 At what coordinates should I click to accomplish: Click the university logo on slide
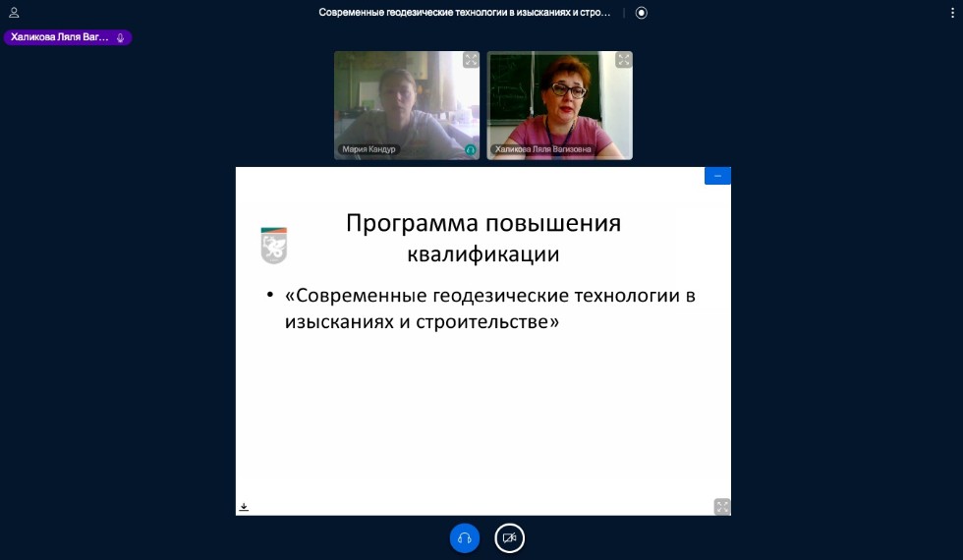(x=274, y=246)
